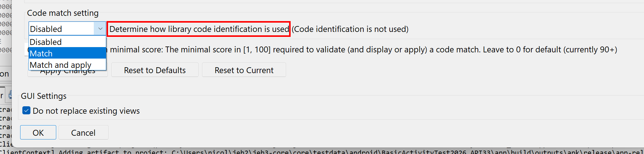Confirm the dialog with OK
This screenshot has height=154, width=644.
click(38, 133)
